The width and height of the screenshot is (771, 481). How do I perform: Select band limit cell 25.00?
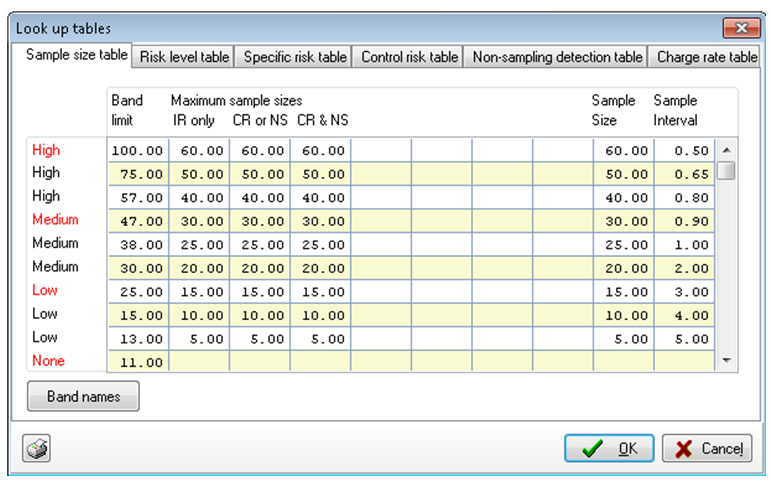click(x=138, y=292)
